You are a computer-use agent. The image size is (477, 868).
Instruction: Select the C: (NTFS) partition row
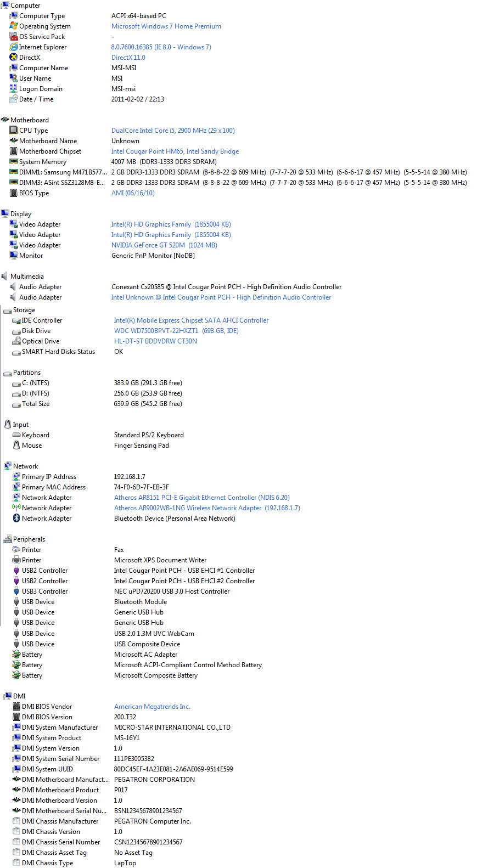pyautogui.click(x=97, y=383)
